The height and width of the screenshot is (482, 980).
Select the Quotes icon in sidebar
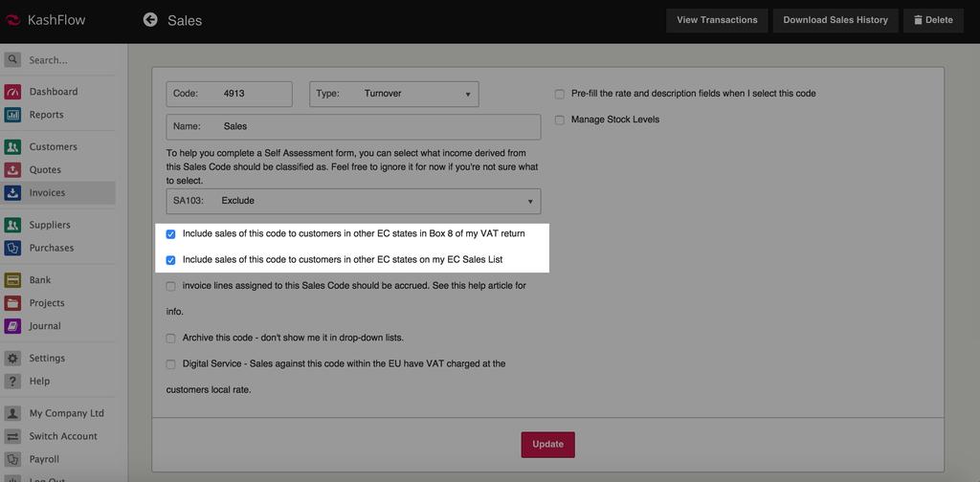pos(12,170)
